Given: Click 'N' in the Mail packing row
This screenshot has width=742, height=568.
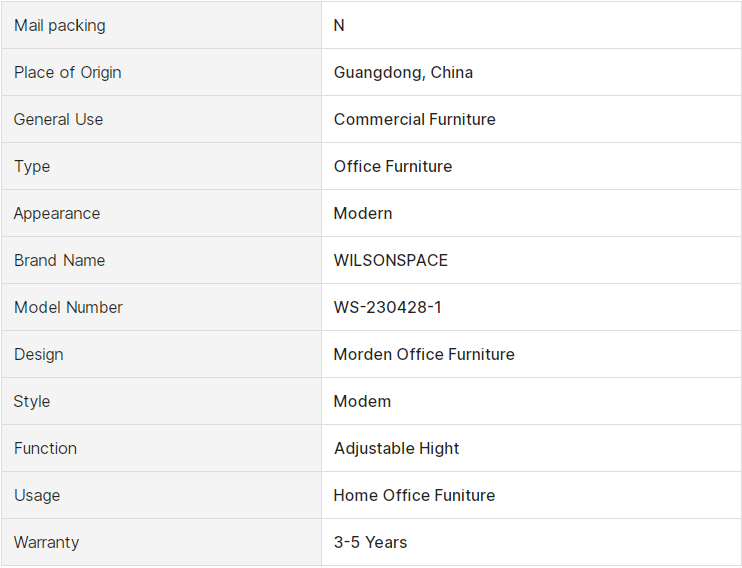Looking at the screenshot, I should point(339,25).
